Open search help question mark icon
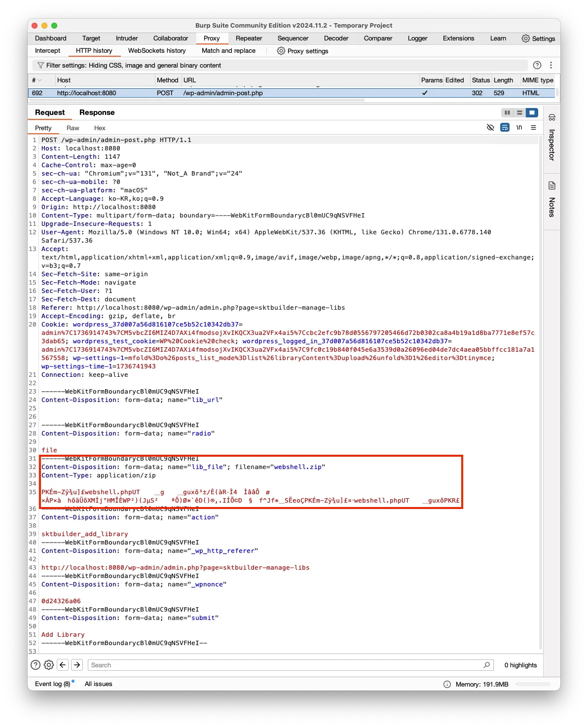The image size is (588, 727). coord(36,665)
